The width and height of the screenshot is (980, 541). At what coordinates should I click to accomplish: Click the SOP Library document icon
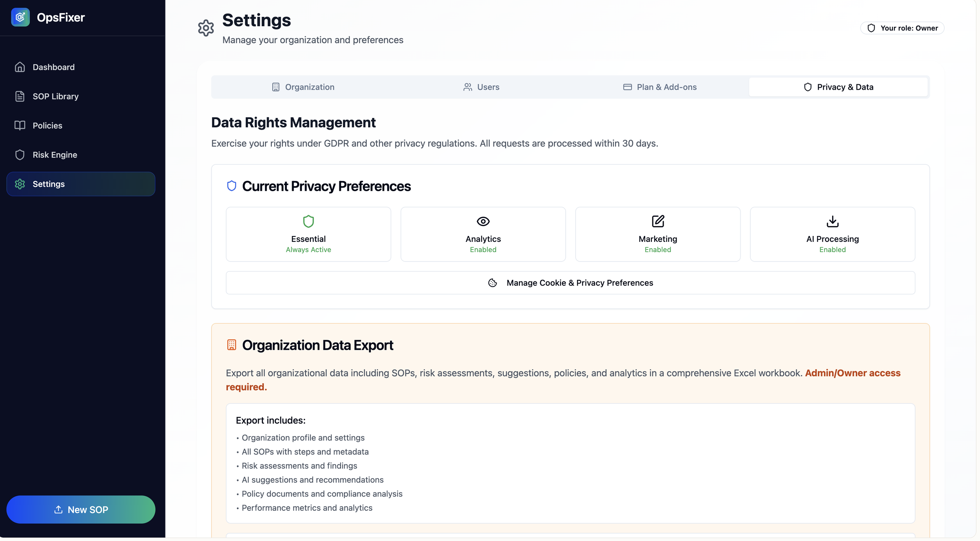(20, 96)
